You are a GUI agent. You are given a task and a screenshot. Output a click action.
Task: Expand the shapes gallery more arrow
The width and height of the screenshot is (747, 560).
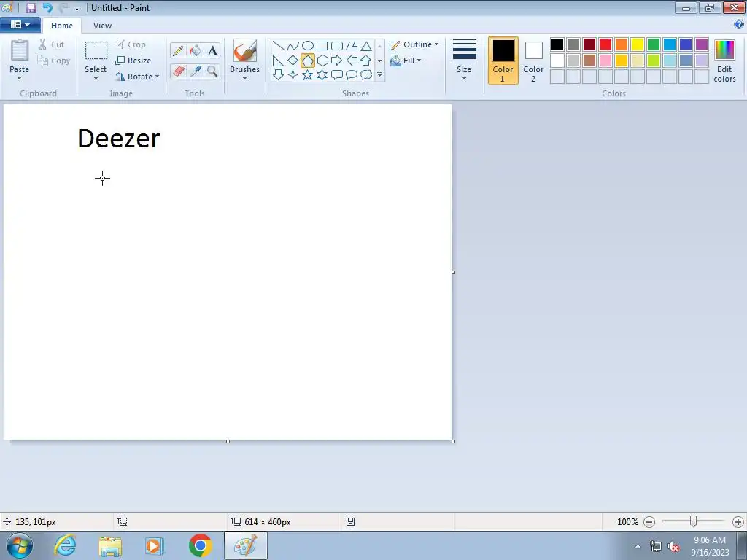379,75
